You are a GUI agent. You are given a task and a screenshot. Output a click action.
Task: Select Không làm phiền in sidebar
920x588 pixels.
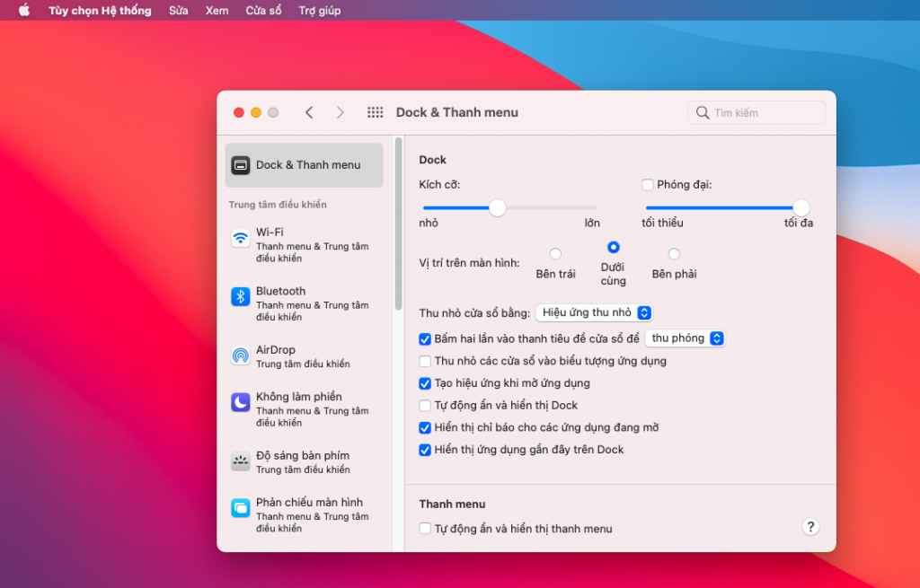[x=304, y=408]
